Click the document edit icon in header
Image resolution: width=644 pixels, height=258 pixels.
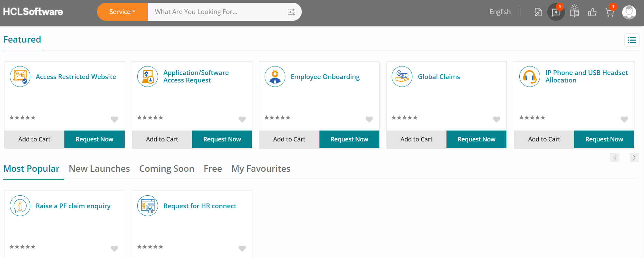538,12
